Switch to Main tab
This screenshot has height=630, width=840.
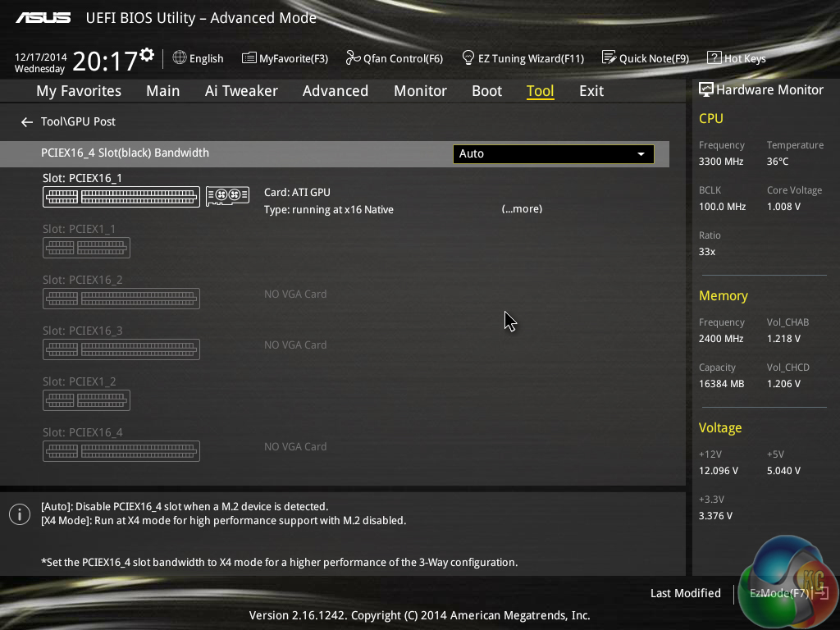(163, 91)
